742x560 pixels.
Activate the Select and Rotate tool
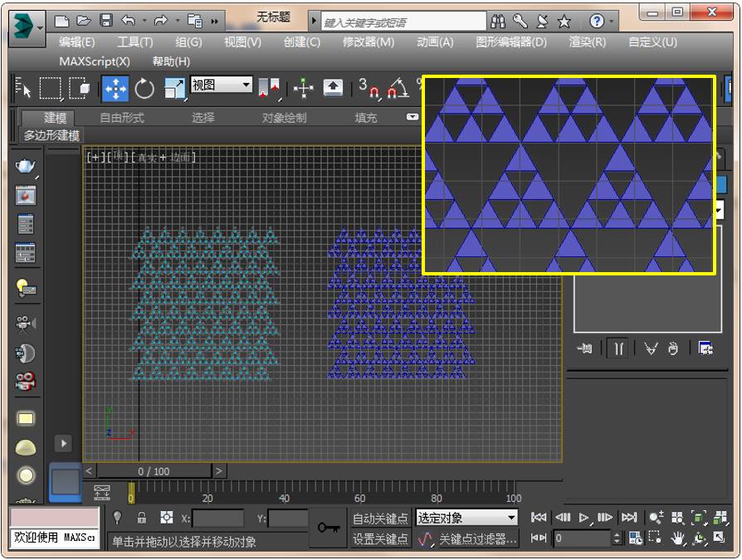[144, 89]
